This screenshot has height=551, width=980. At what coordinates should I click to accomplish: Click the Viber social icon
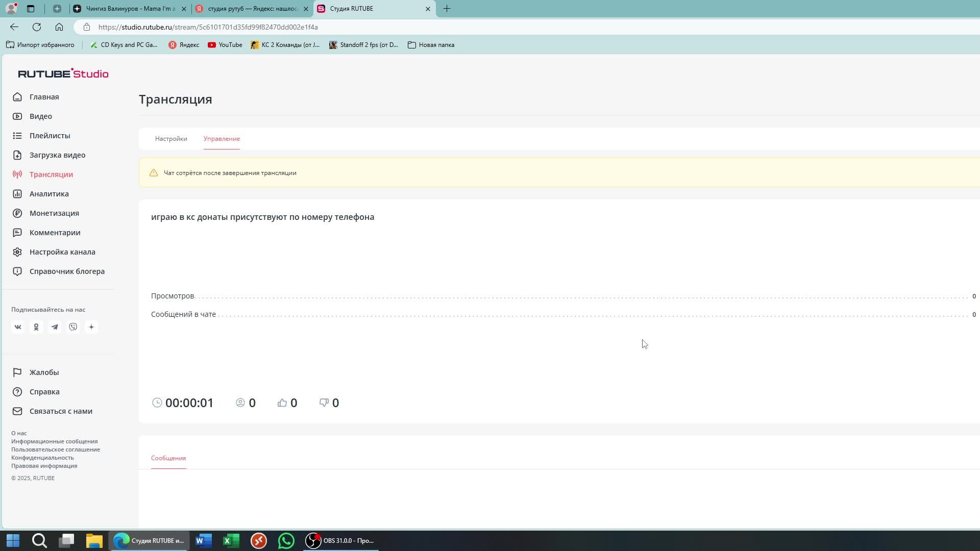(x=73, y=327)
